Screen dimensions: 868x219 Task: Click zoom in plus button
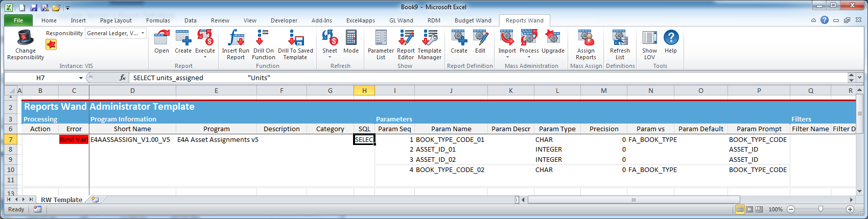pyautogui.click(x=850, y=209)
